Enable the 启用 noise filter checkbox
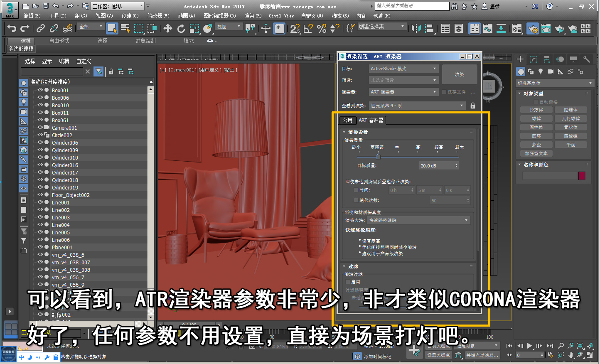600x364 pixels. click(348, 282)
